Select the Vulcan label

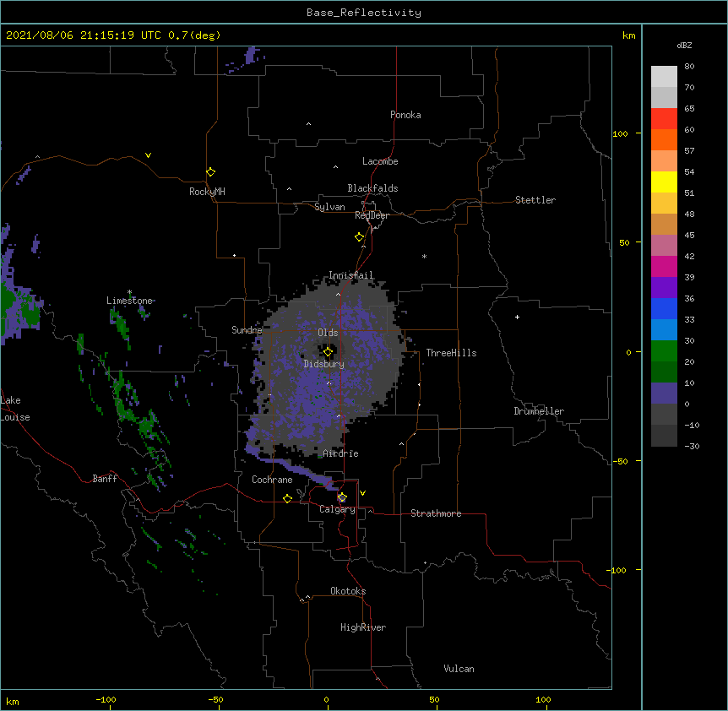click(459, 669)
